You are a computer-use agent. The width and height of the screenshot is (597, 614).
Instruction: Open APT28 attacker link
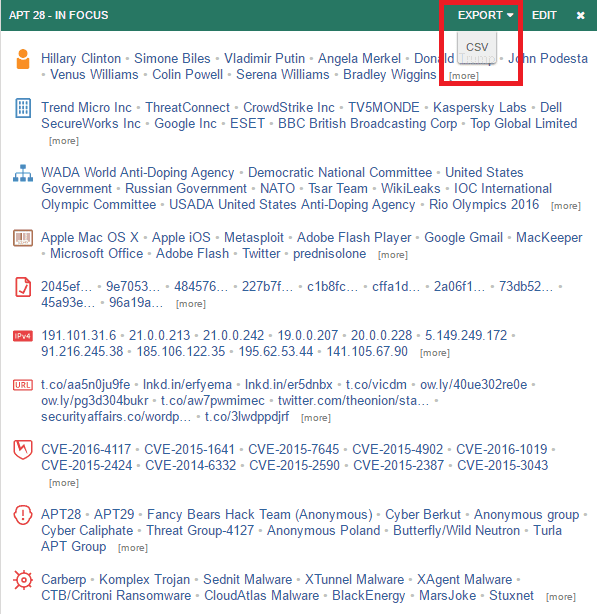(61, 514)
